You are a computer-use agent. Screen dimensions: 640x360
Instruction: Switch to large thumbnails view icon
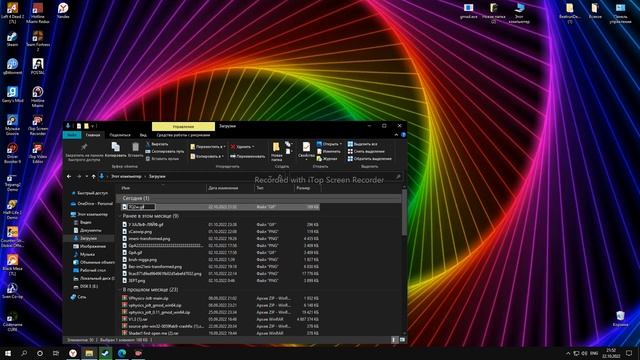coord(402,340)
